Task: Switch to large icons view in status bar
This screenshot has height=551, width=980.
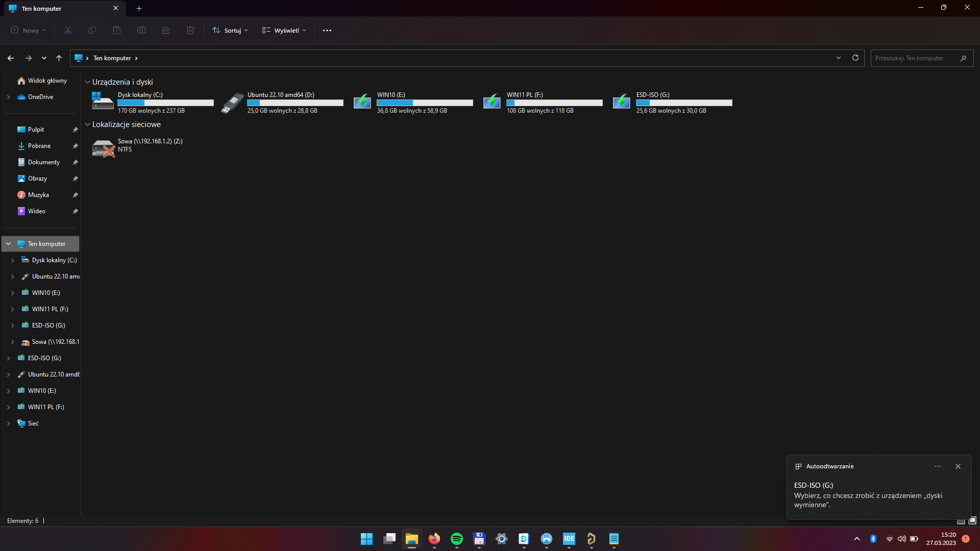Action: click(x=972, y=520)
